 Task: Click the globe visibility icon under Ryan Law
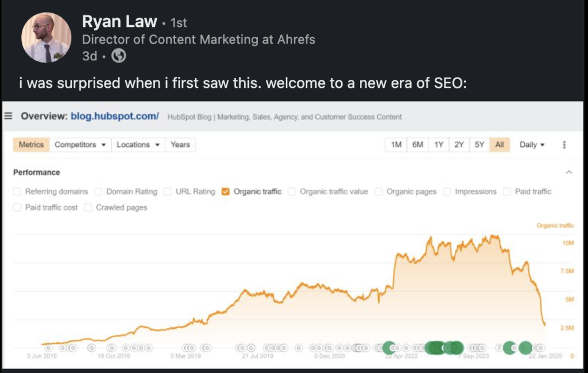pyautogui.click(x=118, y=56)
